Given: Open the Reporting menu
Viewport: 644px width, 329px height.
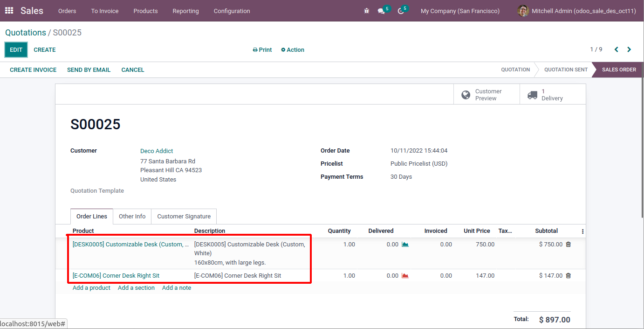Looking at the screenshot, I should (185, 11).
